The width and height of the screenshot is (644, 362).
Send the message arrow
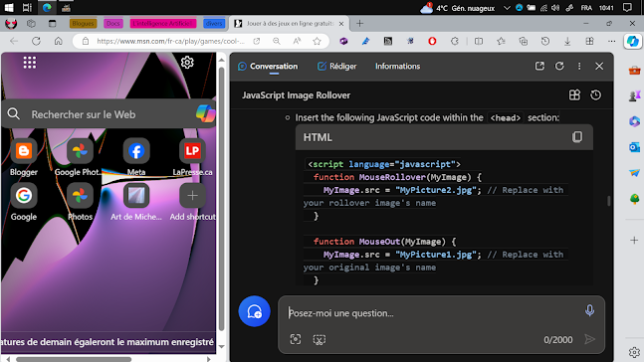(589, 339)
